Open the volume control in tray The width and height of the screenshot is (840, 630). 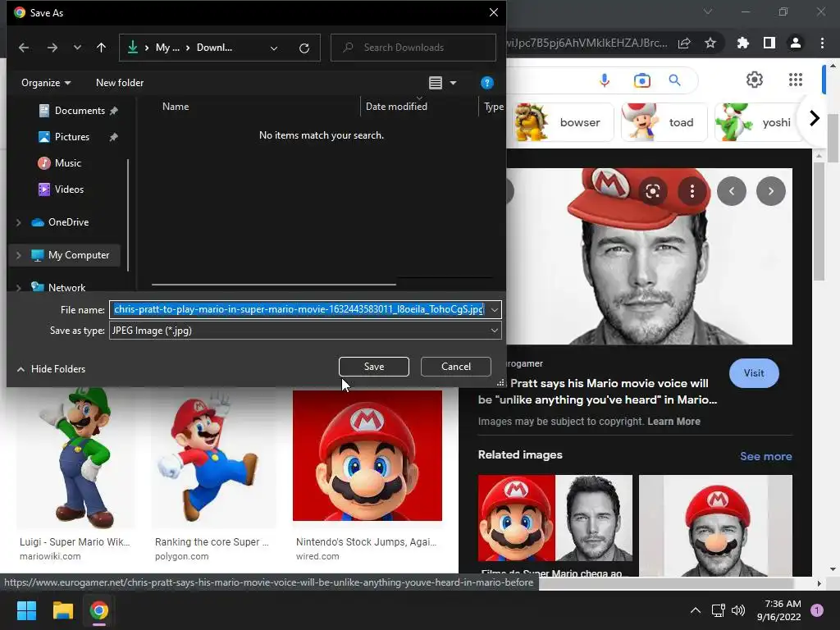click(738, 610)
